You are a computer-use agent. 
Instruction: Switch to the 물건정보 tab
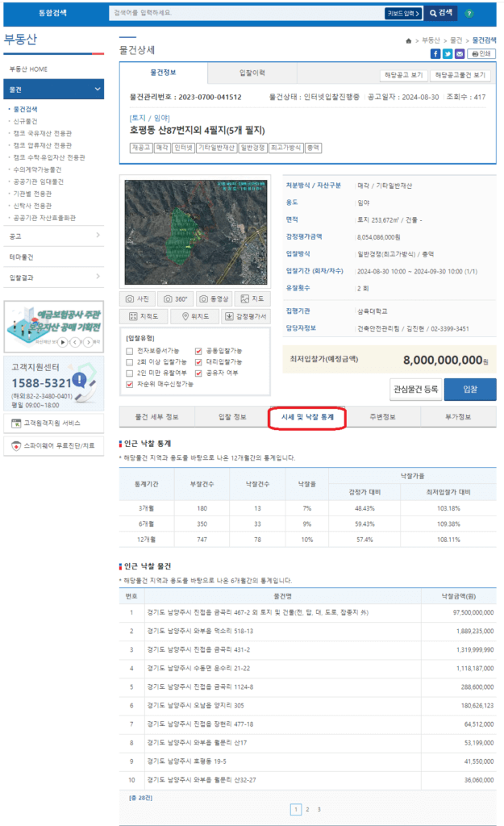(x=163, y=73)
